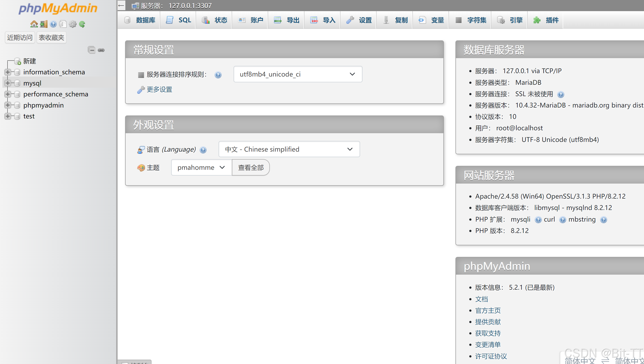This screenshot has height=364, width=644.
Task: Open phpMyAdmin documentation help icon in sidebar
Action: pos(53,24)
